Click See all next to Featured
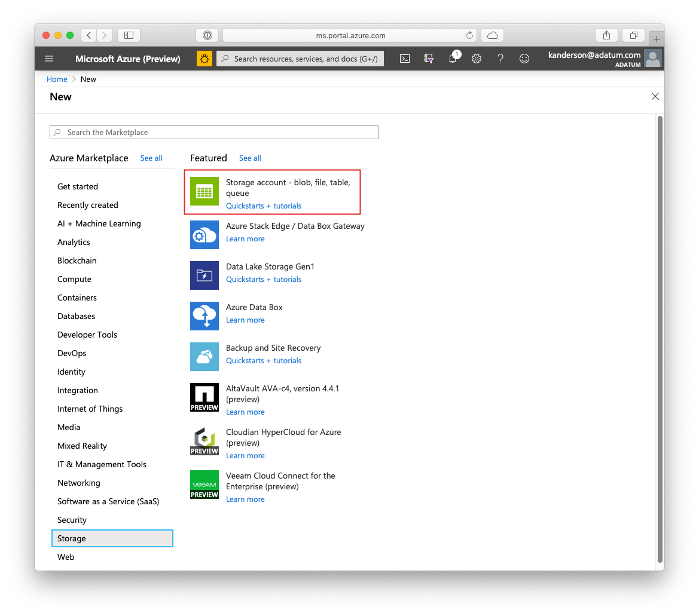This screenshot has height=616, width=699. tap(250, 158)
